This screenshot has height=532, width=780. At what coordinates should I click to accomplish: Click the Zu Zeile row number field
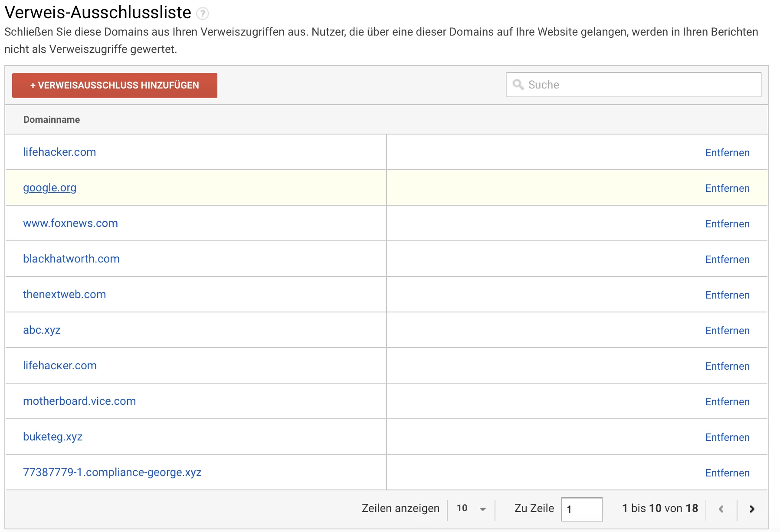click(581, 509)
